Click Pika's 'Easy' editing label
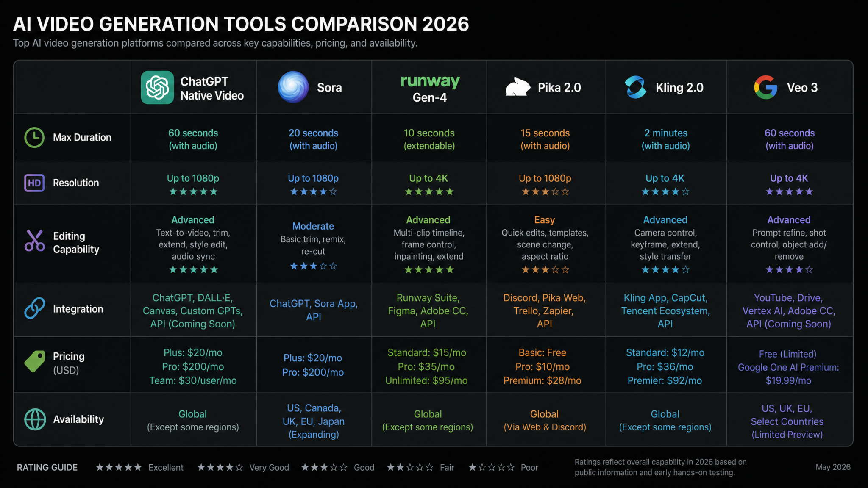This screenshot has height=488, width=868. [x=545, y=220]
